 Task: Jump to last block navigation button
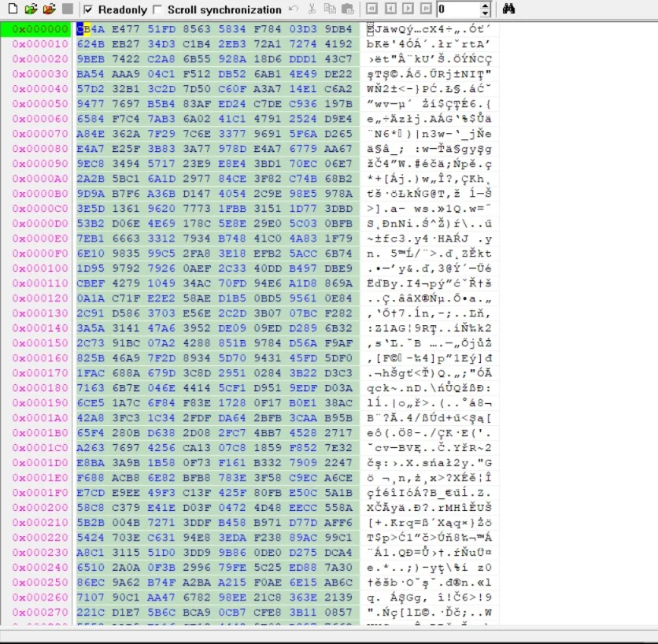tap(425, 9)
